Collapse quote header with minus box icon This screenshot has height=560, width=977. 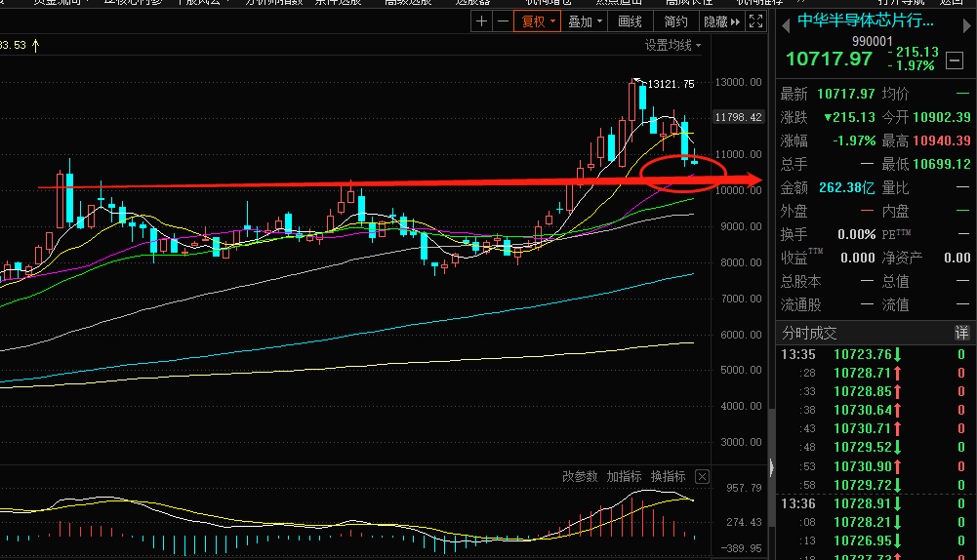pos(954,60)
